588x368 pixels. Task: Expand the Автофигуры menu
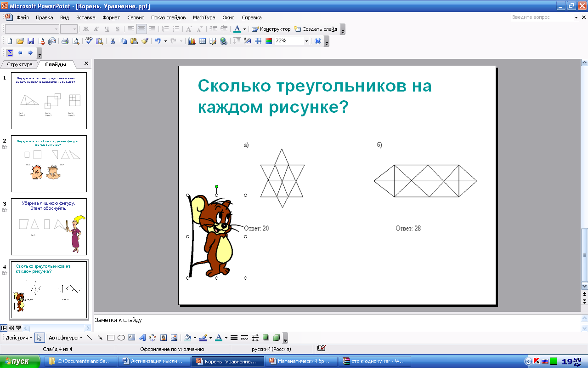pos(65,338)
